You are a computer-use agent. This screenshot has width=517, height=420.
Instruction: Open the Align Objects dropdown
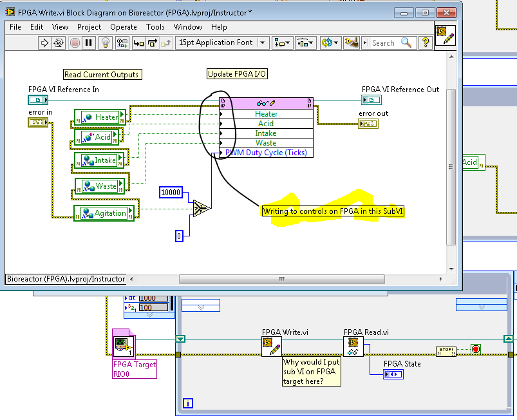tap(282, 43)
